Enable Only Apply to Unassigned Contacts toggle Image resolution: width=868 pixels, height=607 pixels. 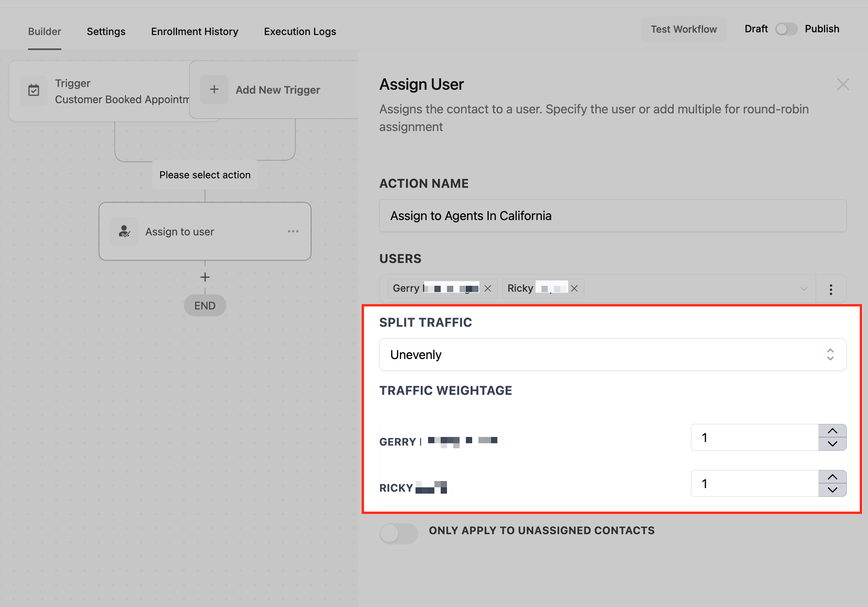[x=398, y=534]
